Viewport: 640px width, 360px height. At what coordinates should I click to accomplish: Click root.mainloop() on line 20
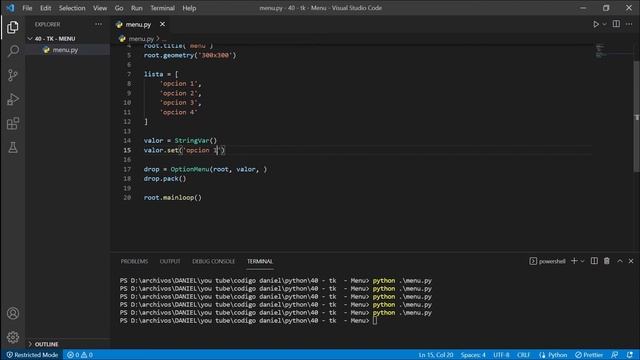tap(173, 198)
